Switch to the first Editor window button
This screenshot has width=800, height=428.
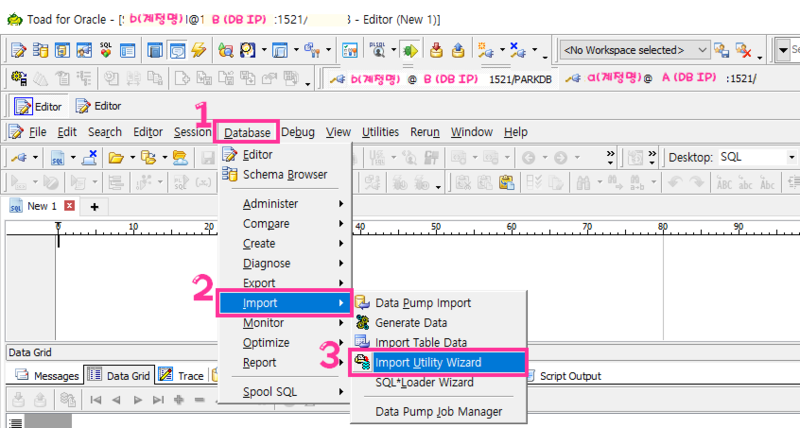point(38,106)
